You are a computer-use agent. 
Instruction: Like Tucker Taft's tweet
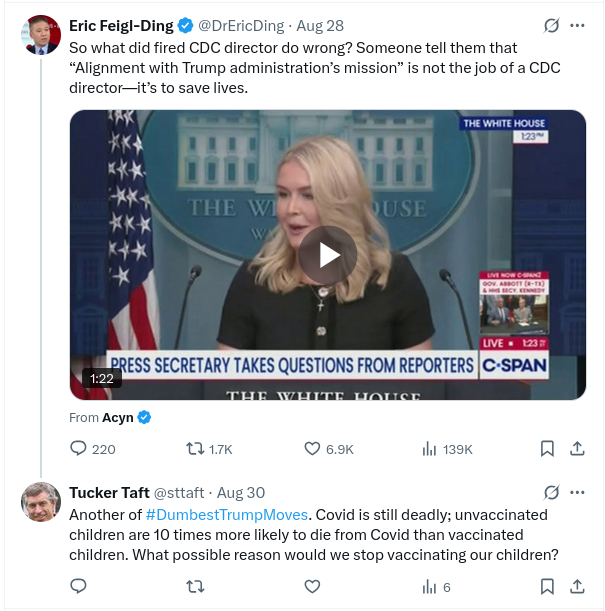[x=312, y=586]
